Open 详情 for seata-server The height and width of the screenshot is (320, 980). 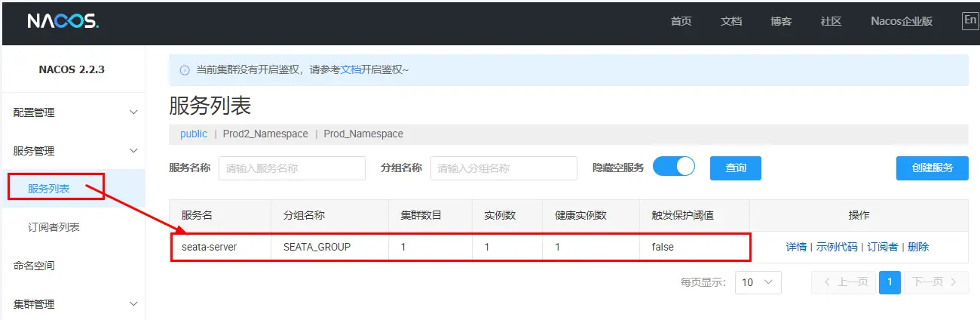[796, 247]
